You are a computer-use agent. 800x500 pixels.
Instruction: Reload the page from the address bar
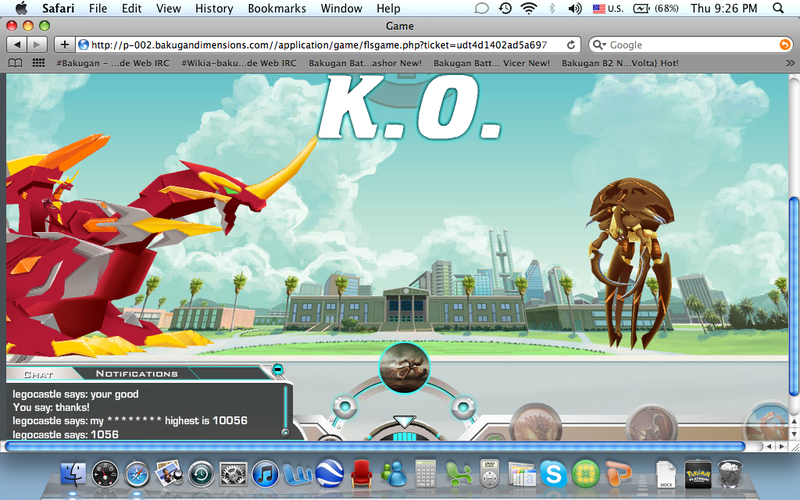click(x=571, y=45)
